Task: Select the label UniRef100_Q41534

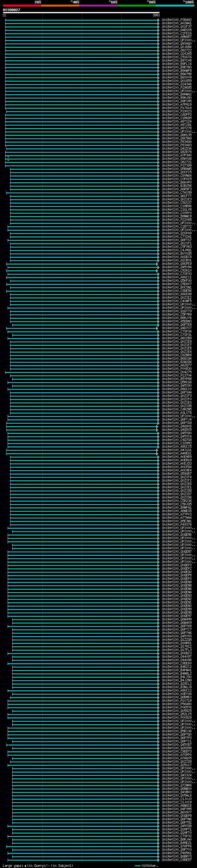Action: (177, 149)
